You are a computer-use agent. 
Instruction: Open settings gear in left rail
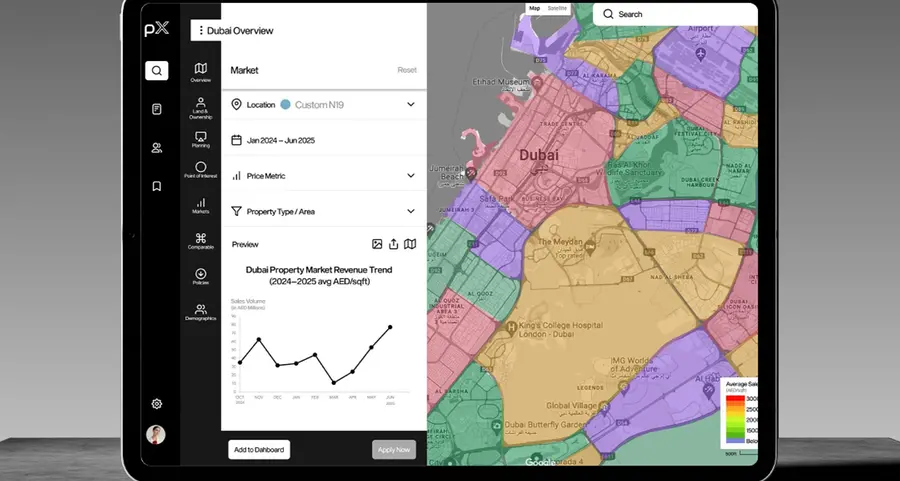157,404
